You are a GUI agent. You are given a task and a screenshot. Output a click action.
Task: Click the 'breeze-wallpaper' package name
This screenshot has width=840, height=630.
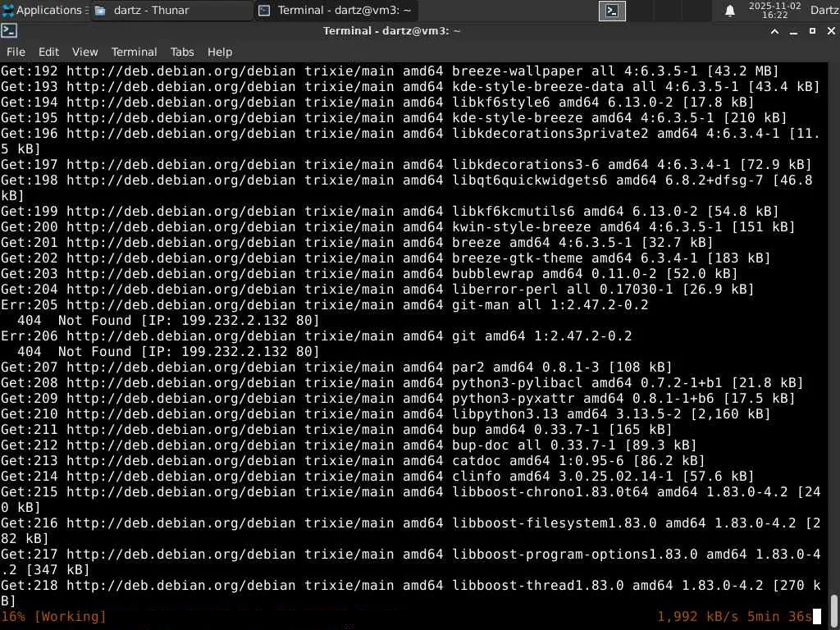click(517, 71)
